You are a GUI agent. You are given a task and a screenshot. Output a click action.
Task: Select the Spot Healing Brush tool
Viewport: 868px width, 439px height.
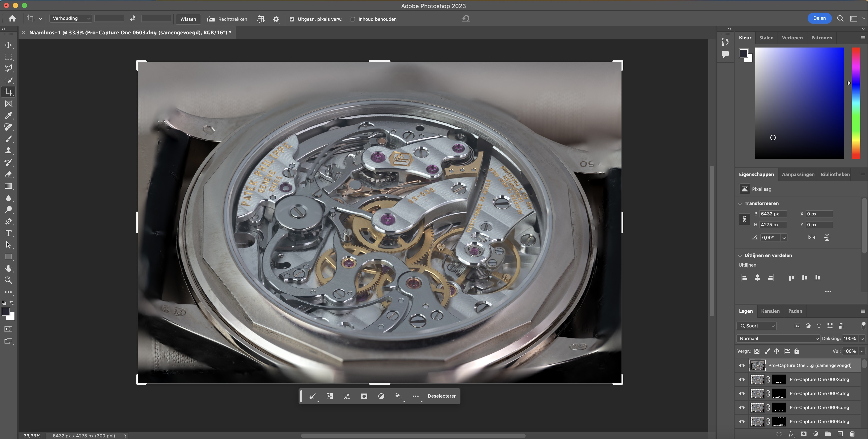click(8, 127)
